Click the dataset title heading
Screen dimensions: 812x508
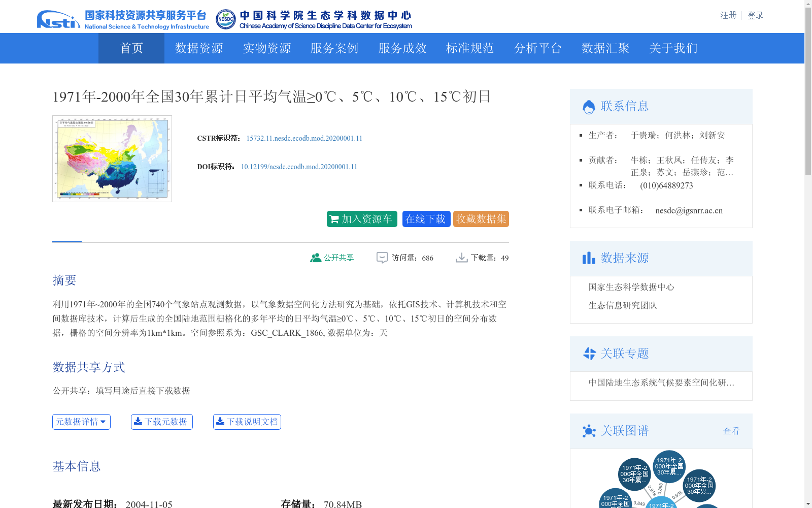pyautogui.click(x=272, y=97)
